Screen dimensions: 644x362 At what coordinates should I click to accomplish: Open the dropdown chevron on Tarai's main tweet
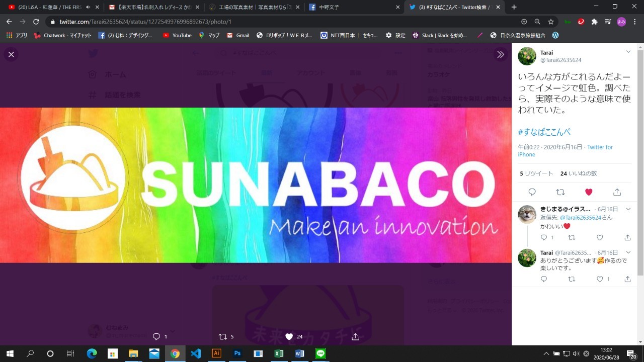628,52
